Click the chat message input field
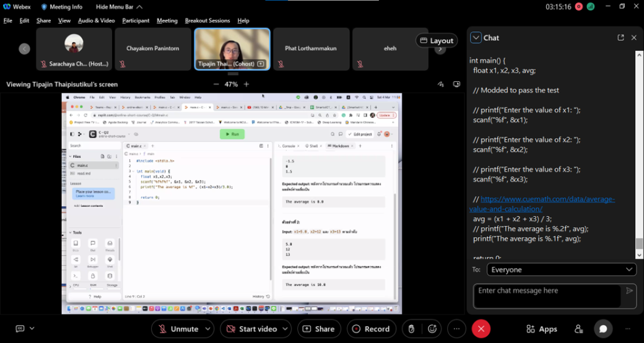The width and height of the screenshot is (644, 343). point(547,296)
